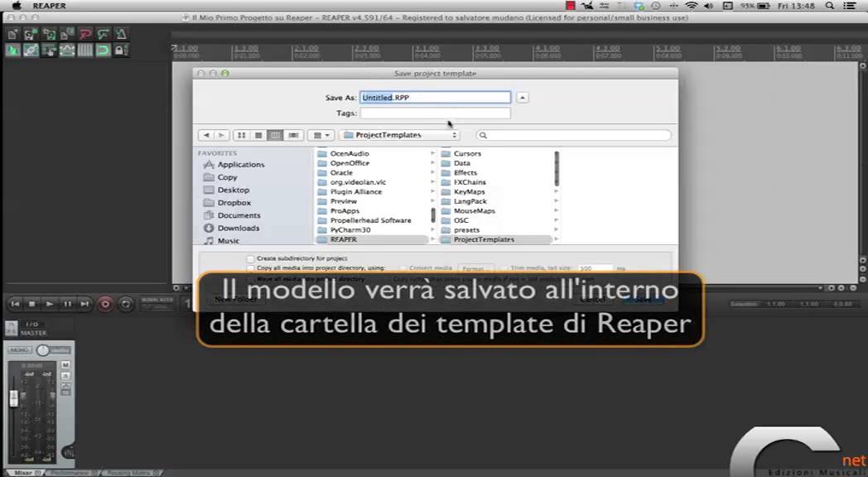Click the Back navigation arrow
The image size is (868, 477).
206,135
